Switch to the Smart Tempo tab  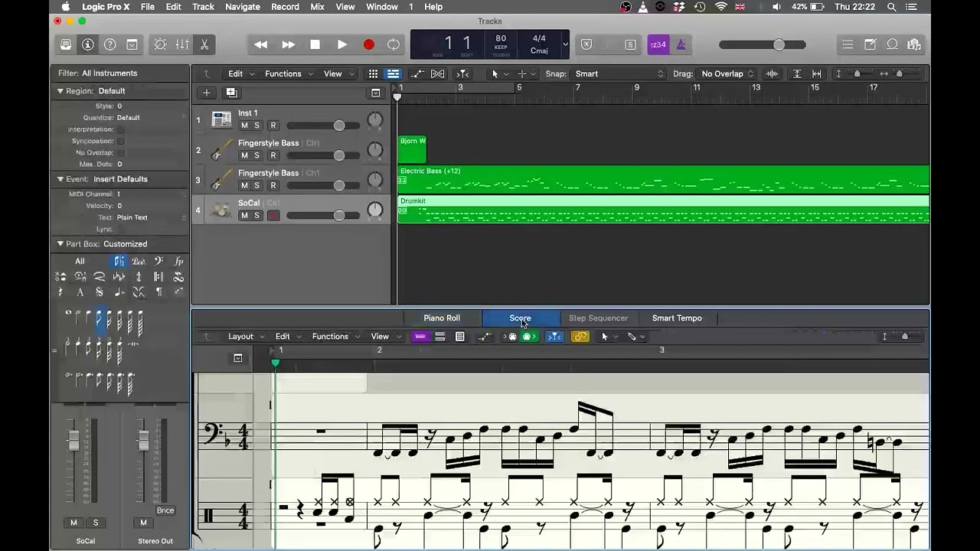coord(677,318)
